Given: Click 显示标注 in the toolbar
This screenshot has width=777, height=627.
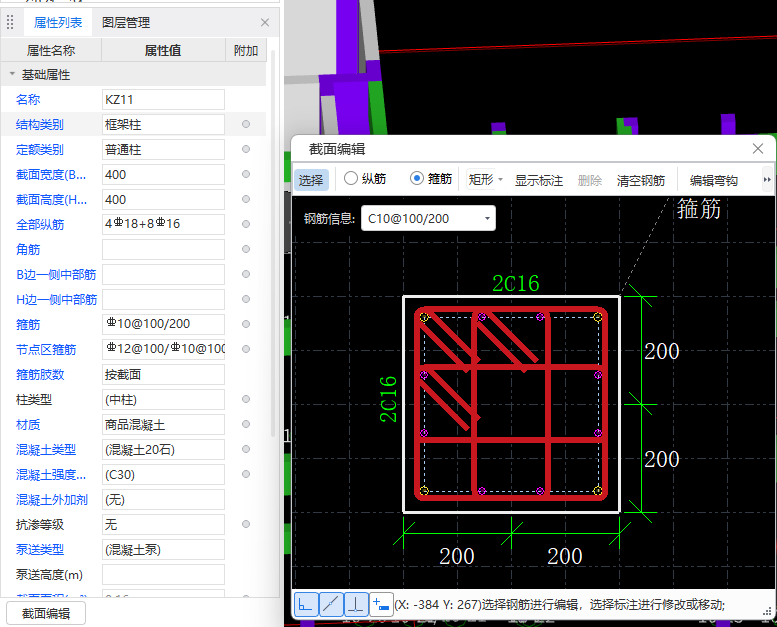Looking at the screenshot, I should tap(539, 180).
